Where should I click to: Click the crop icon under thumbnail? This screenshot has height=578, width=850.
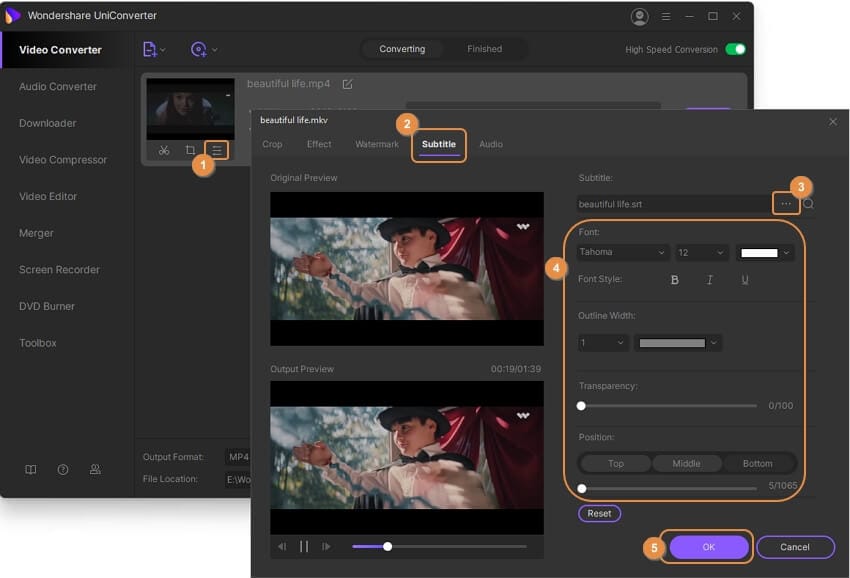pyautogui.click(x=190, y=150)
